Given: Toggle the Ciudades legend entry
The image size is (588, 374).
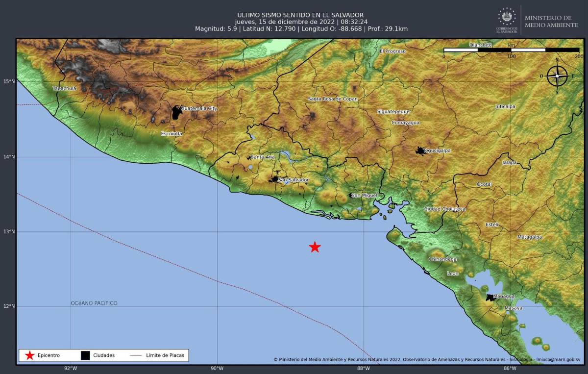Looking at the screenshot, I should [96, 355].
